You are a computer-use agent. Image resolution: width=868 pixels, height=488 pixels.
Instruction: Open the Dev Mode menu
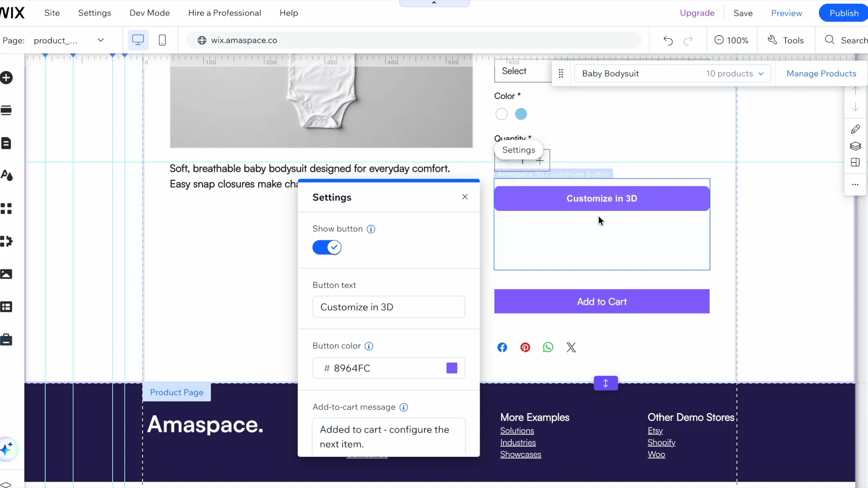point(150,13)
